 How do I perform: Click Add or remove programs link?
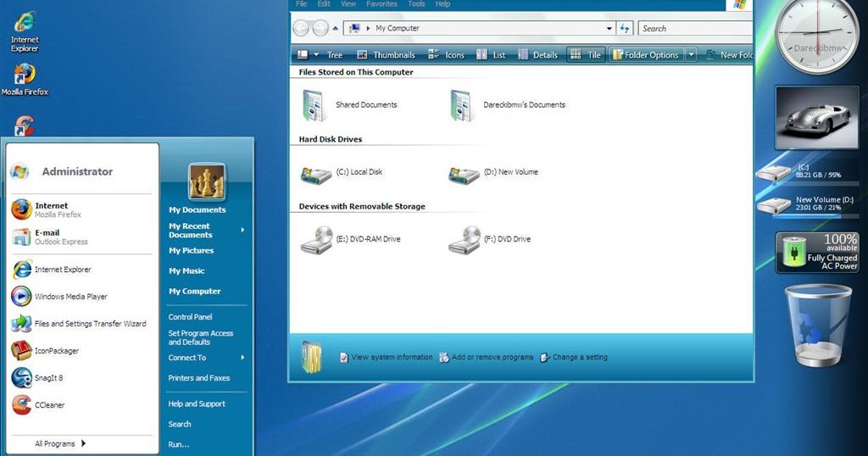487,358
